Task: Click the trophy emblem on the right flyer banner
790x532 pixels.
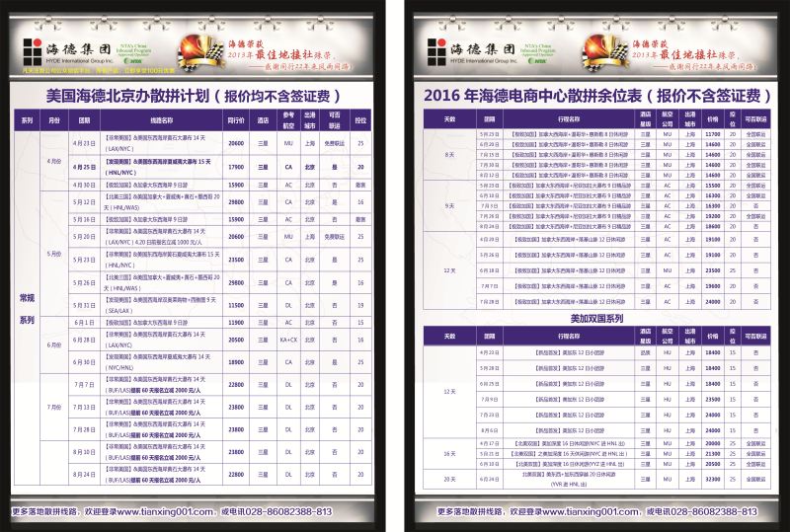Action: tap(604, 52)
